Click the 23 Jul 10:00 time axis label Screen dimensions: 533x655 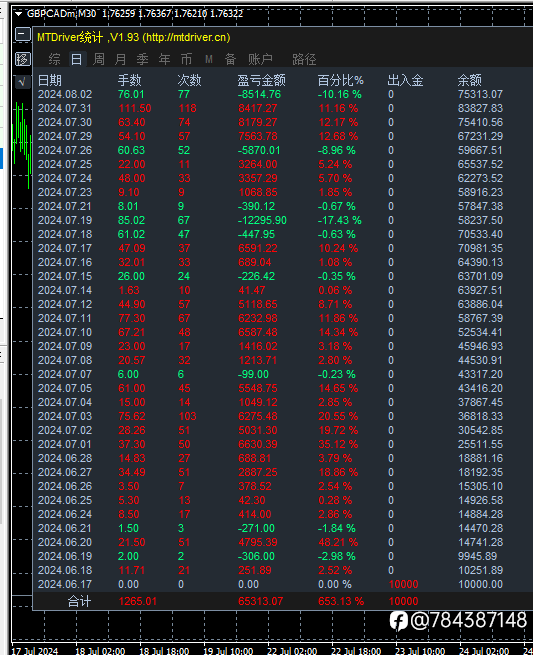coord(420,651)
